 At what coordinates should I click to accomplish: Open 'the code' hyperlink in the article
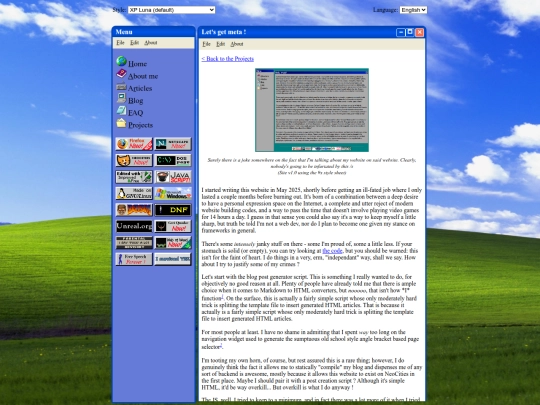click(332, 251)
